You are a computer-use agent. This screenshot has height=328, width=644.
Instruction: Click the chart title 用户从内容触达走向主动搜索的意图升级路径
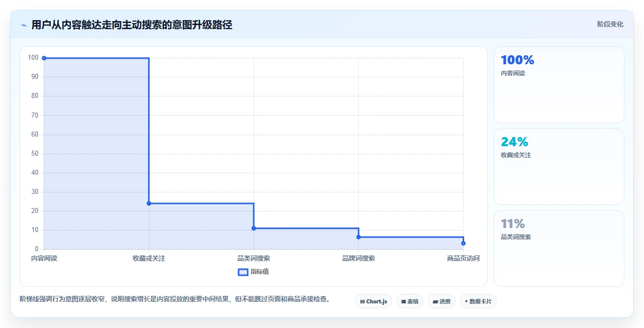pyautogui.click(x=132, y=25)
